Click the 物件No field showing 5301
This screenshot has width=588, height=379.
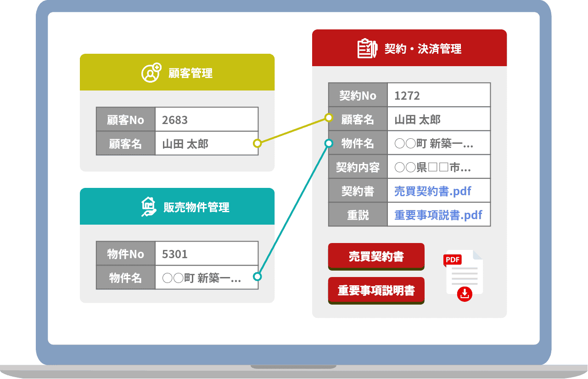206,254
